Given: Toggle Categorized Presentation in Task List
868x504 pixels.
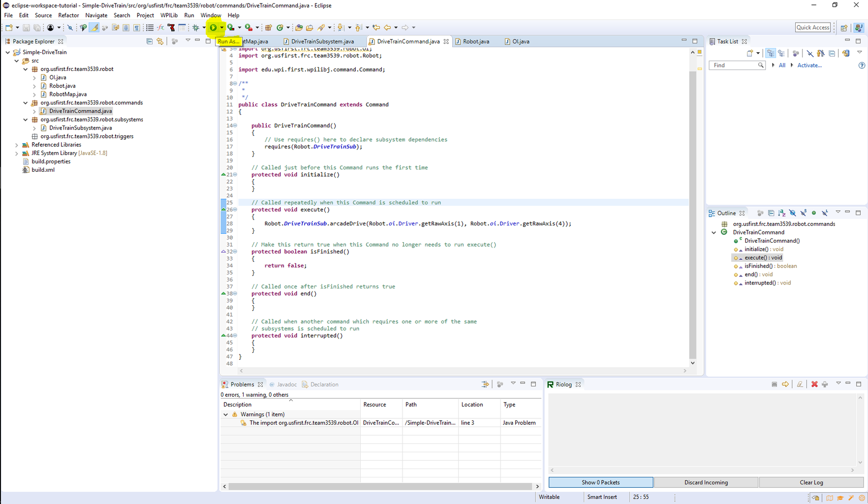Looking at the screenshot, I should (x=771, y=53).
